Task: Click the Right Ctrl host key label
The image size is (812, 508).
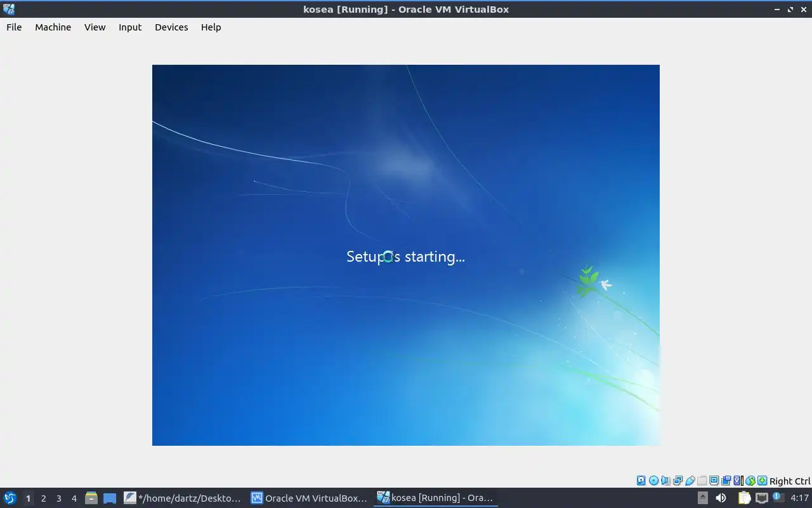Action: point(790,481)
